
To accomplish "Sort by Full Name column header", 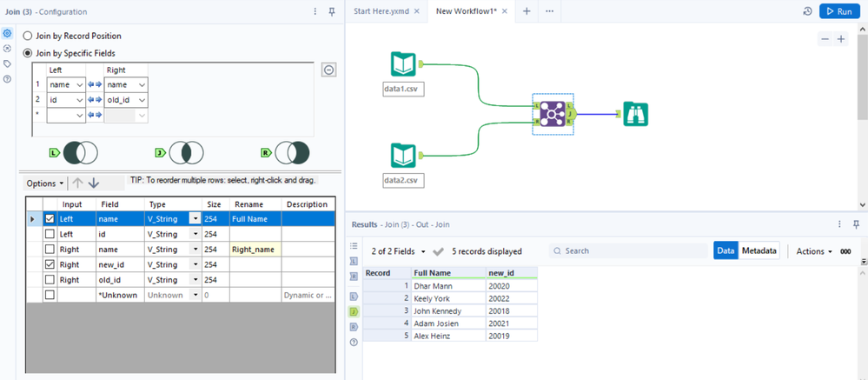I will click(447, 272).
